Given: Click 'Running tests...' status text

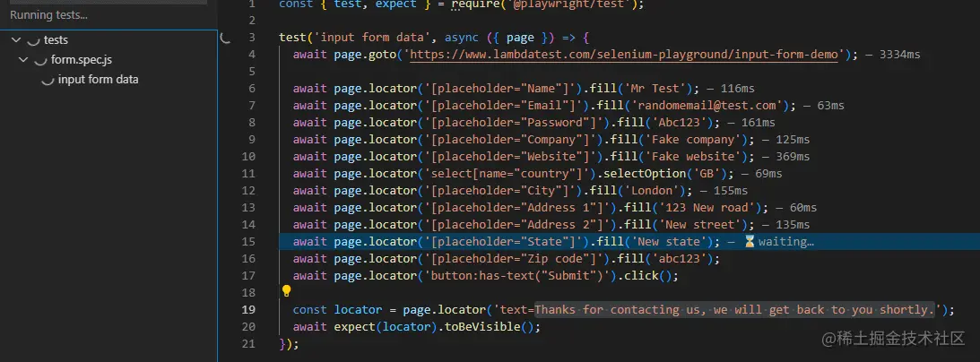Looking at the screenshot, I should (48, 15).
